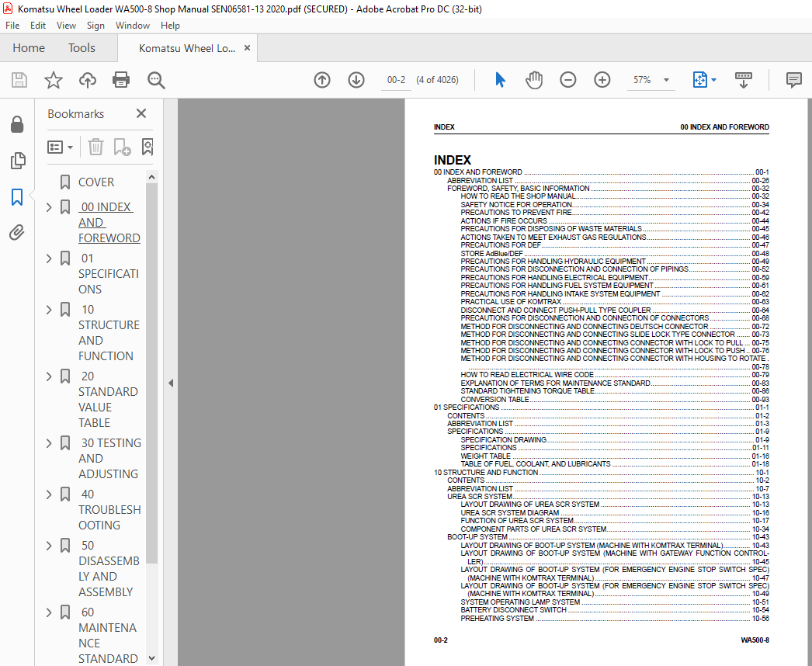Viewport: 812px width, 666px height.
Task: Expand the 20 STANDARD VALUE TABLE bookmark
Action: point(49,376)
